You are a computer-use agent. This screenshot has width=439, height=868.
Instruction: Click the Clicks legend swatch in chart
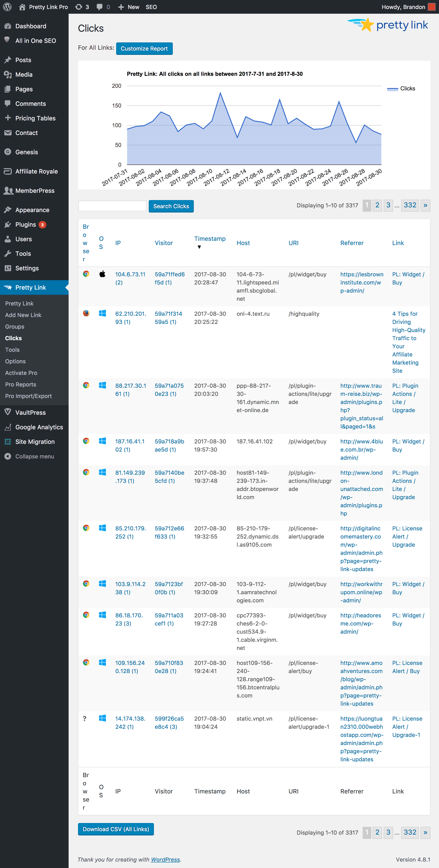[x=392, y=89]
